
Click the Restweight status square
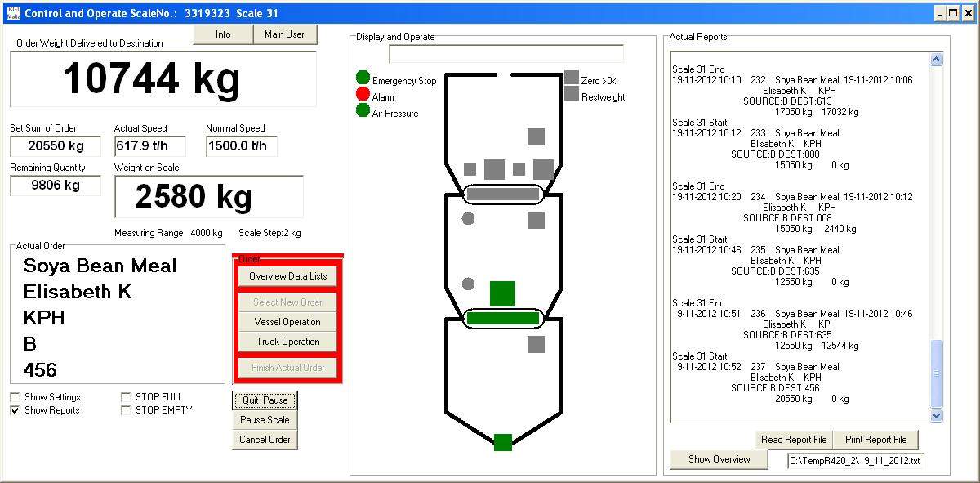tap(572, 94)
